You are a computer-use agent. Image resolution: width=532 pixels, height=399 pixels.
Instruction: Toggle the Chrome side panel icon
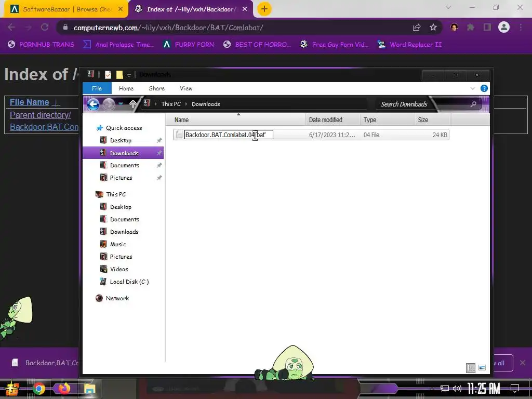487,27
